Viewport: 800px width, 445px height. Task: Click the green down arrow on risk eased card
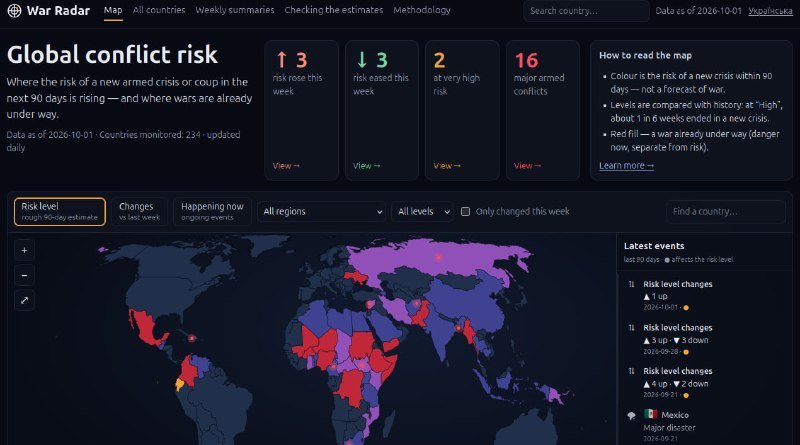click(x=362, y=60)
